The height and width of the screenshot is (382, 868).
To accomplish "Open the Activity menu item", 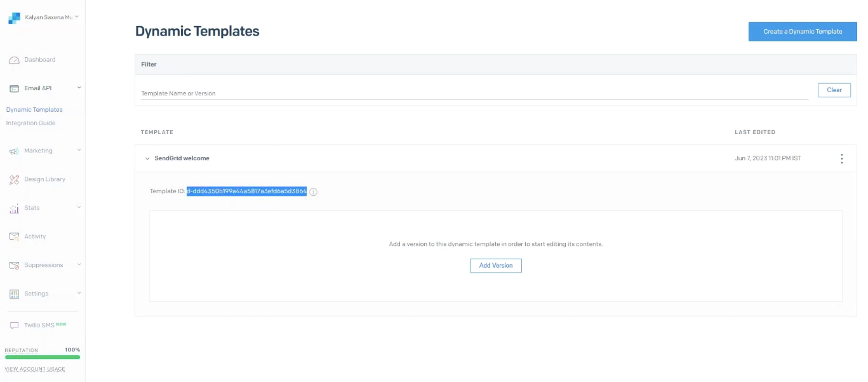I will coord(35,236).
